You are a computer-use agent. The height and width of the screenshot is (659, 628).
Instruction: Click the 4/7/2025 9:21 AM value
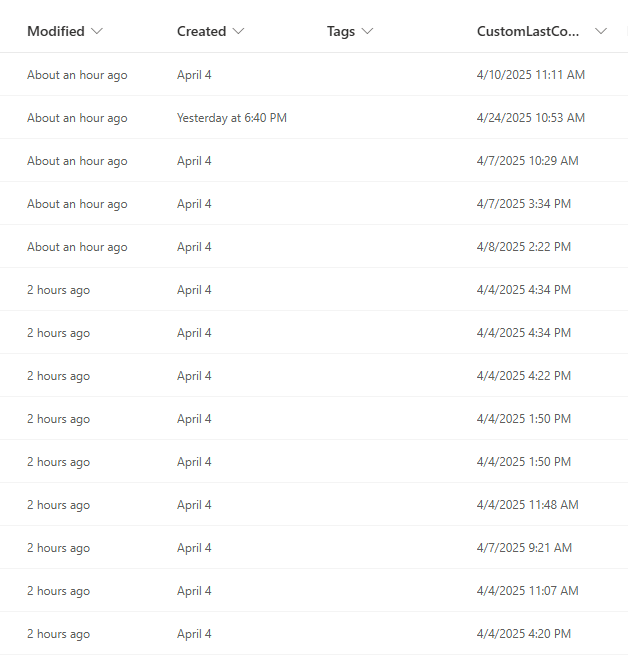(x=524, y=548)
